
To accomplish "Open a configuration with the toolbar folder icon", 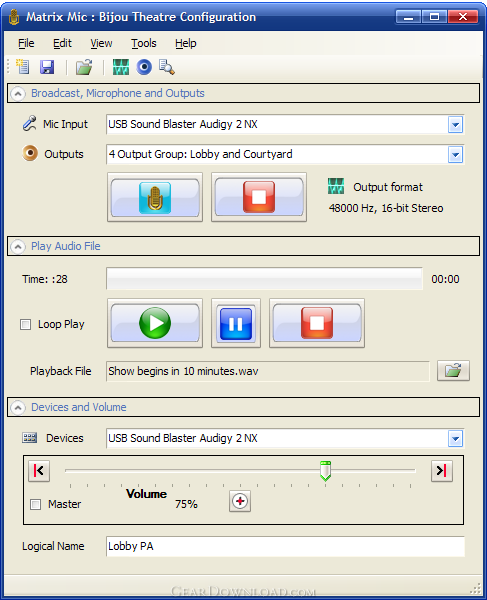I will click(x=84, y=67).
